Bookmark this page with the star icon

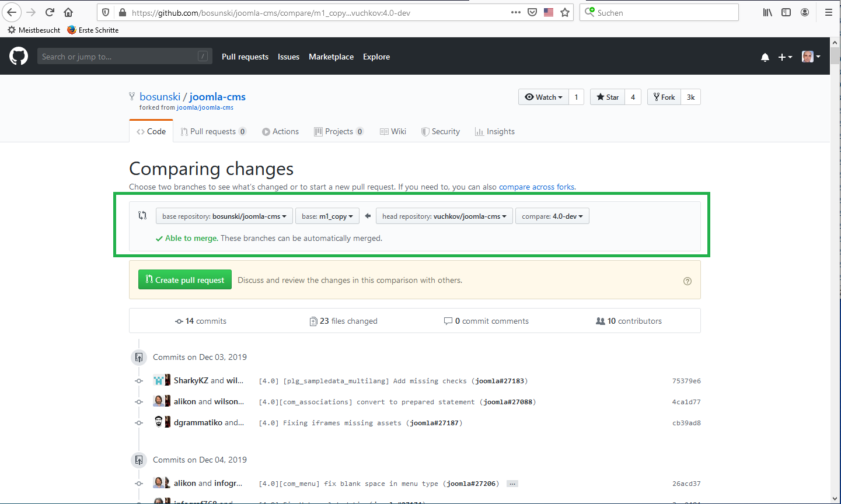pos(565,12)
